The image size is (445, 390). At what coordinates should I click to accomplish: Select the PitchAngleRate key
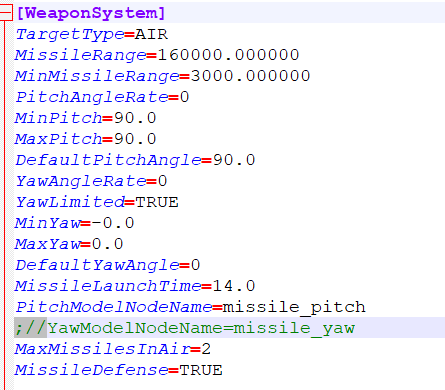click(x=92, y=97)
